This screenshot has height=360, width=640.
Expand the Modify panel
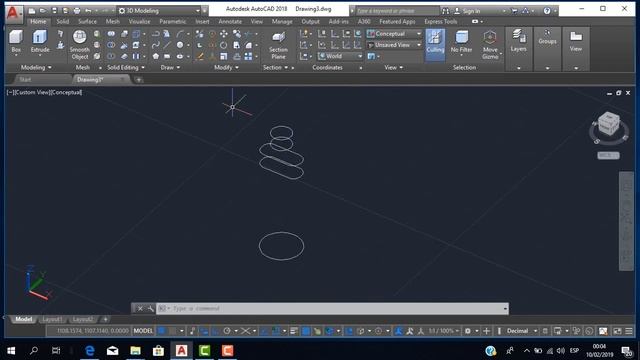pyautogui.click(x=226, y=67)
